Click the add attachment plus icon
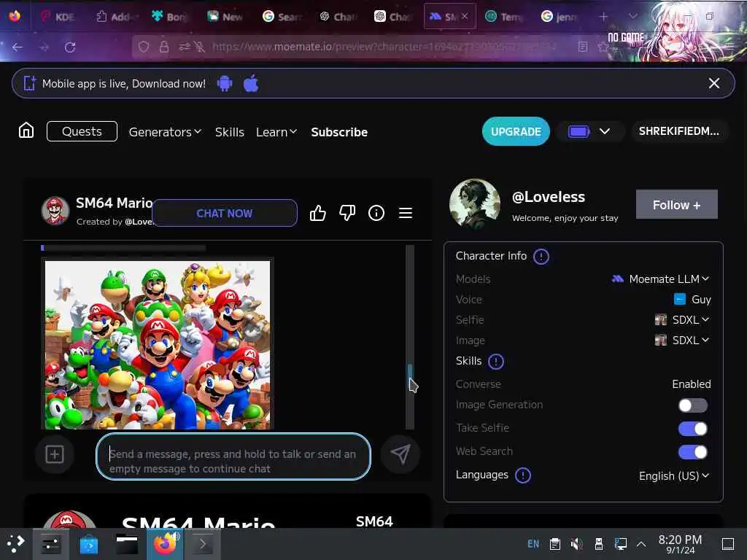Screen dimensions: 747x560 (55, 454)
